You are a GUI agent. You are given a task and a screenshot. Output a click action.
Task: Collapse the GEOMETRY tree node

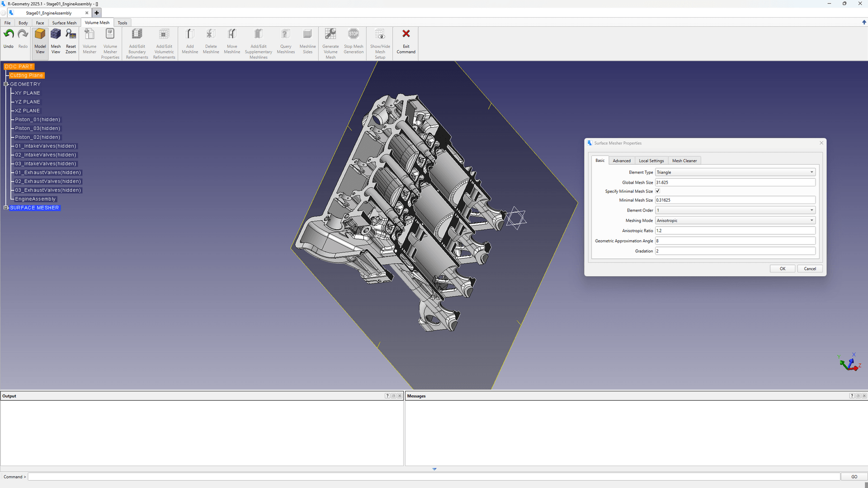click(x=6, y=84)
